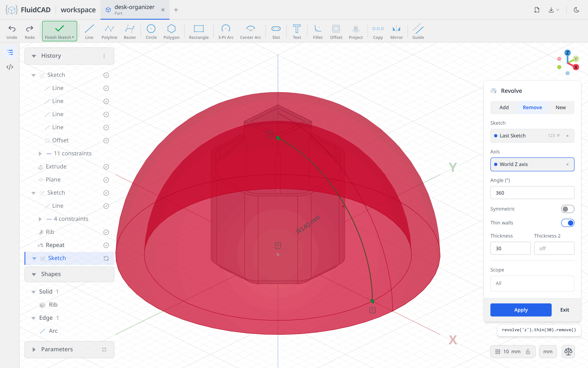Switch to dark mode moon icon
The image size is (588, 368).
(576, 10)
